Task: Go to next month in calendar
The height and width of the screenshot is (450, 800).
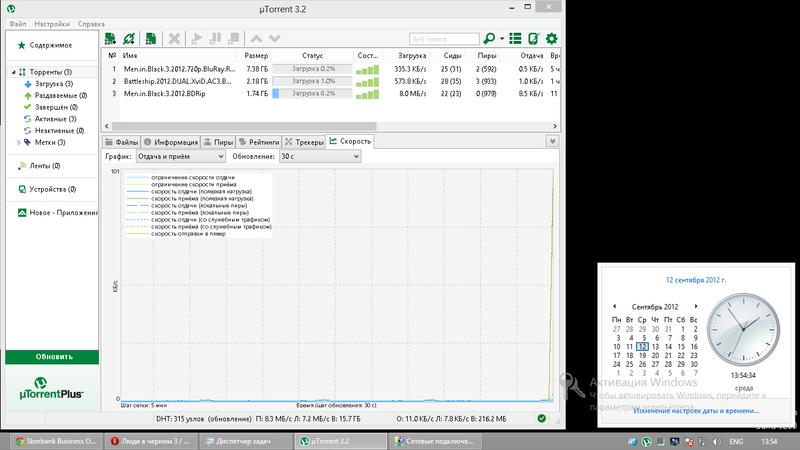Action: [x=695, y=306]
